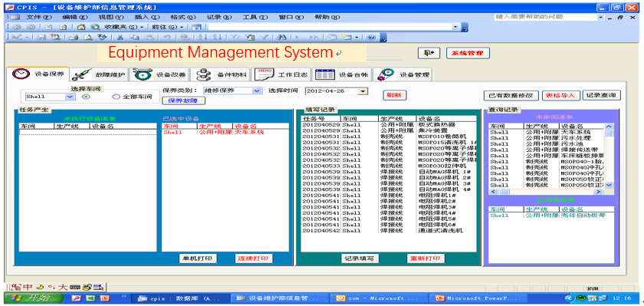Click the 系统管理 button
The image size is (644, 306).
click(468, 53)
